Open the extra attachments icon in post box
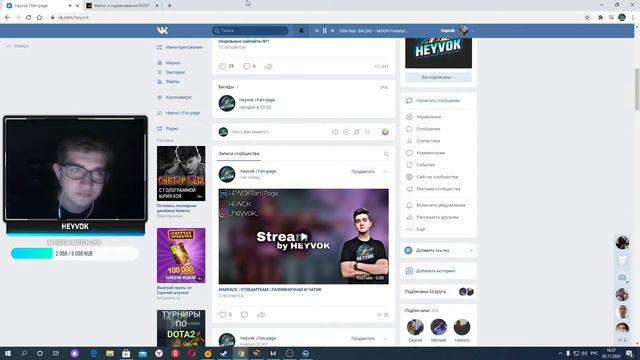Image resolution: width=640 pixels, height=360 pixels. tap(367, 132)
